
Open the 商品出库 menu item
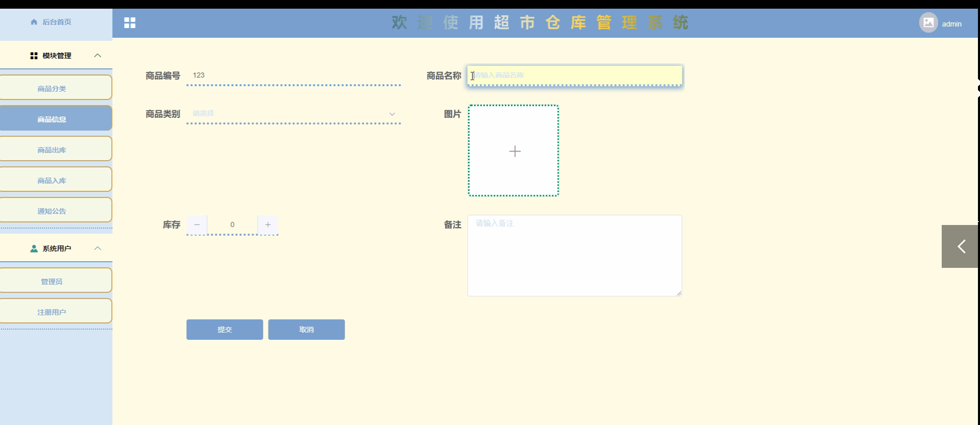point(56,149)
